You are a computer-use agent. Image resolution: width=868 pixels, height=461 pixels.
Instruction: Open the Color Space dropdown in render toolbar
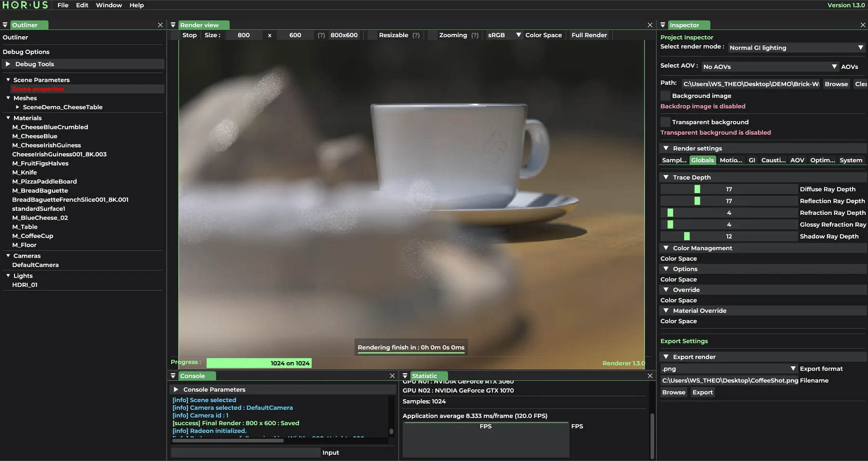504,35
